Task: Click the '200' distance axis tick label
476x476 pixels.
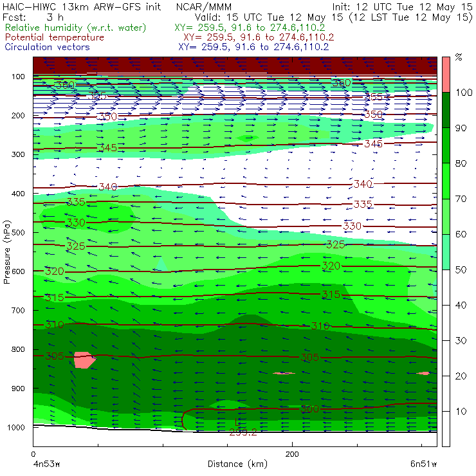Action: (292, 454)
